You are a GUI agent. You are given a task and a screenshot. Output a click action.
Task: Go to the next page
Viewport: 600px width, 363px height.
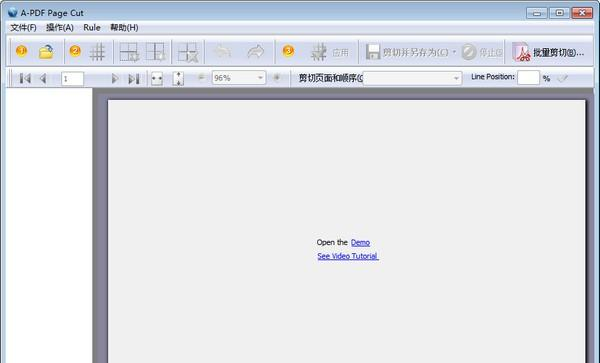coord(114,79)
